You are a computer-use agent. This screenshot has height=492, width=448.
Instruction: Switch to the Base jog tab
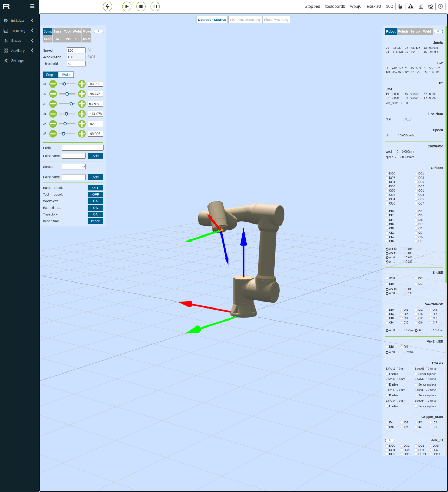(x=58, y=31)
